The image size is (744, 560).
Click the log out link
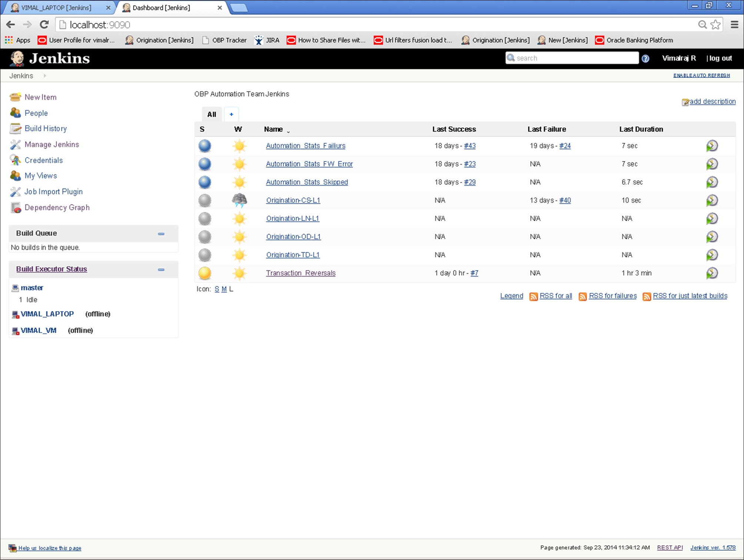[x=720, y=58]
